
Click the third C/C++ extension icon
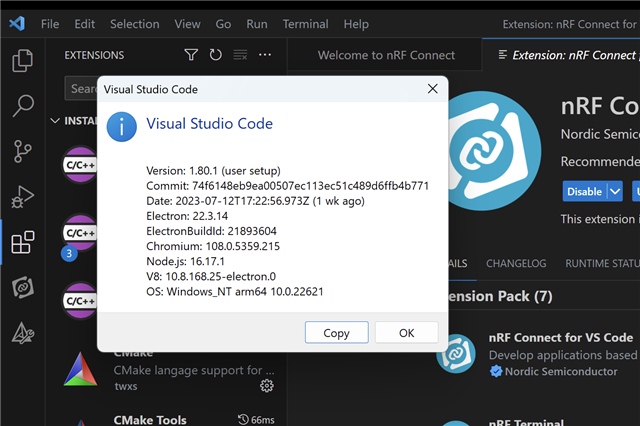pyautogui.click(x=80, y=301)
